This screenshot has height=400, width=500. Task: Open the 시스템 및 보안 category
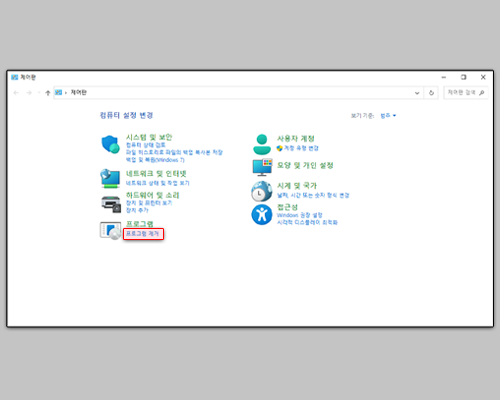coord(149,137)
